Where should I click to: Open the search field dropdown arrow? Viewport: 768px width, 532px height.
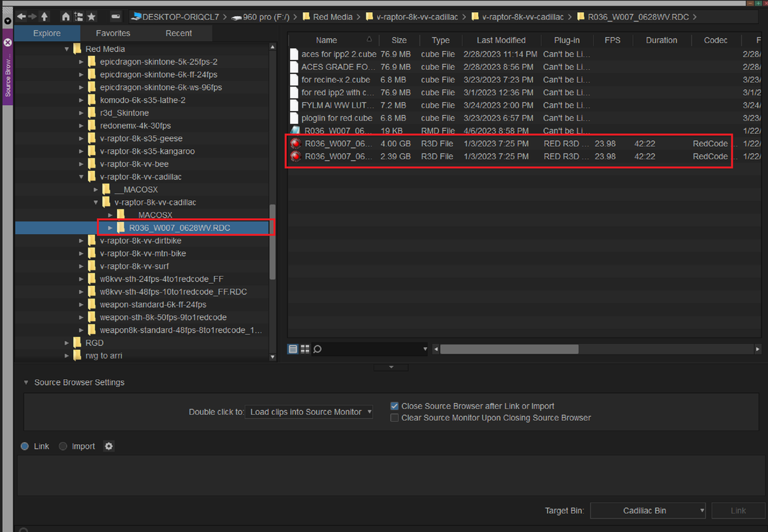[425, 349]
